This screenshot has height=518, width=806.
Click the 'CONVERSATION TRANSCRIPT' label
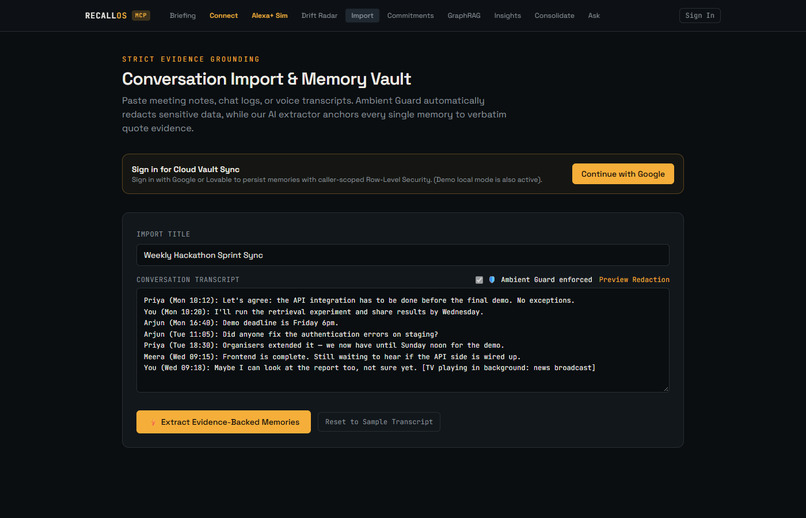coord(188,280)
